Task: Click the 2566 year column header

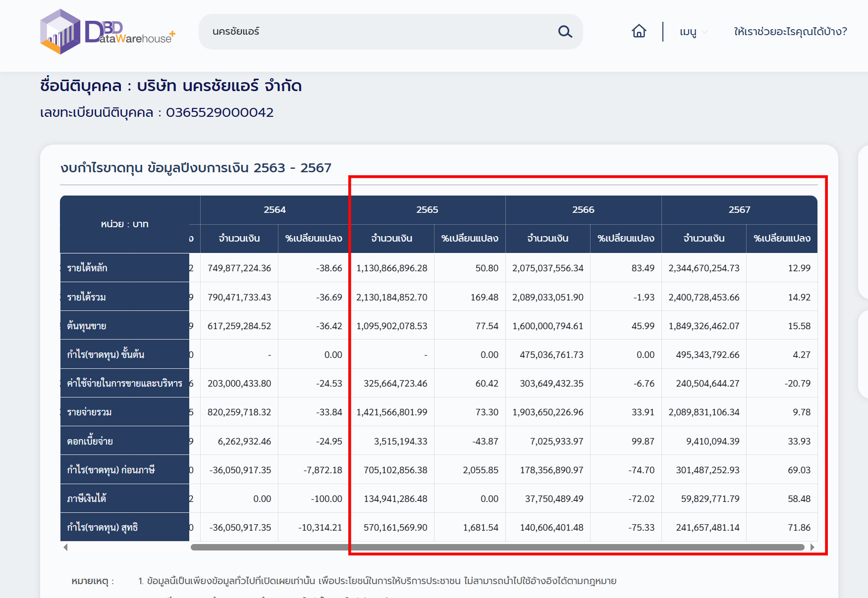Action: click(583, 210)
